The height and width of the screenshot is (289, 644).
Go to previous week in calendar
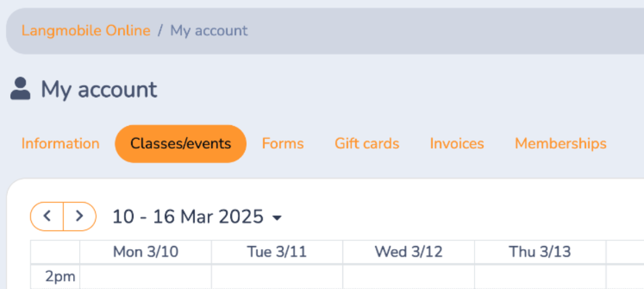point(47,216)
